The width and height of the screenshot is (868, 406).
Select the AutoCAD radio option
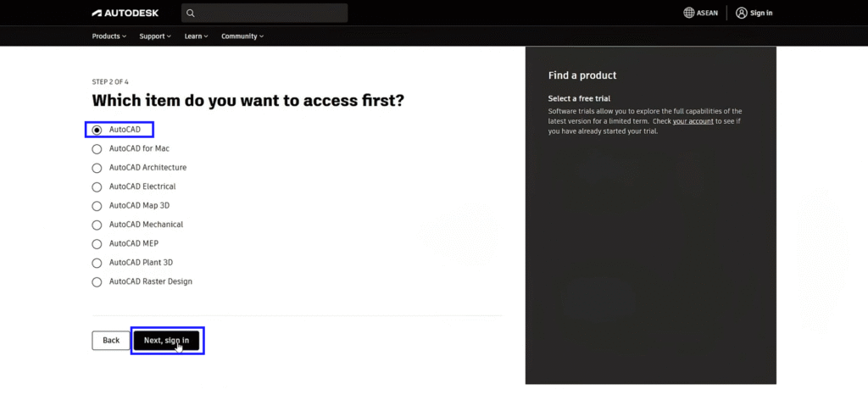97,130
